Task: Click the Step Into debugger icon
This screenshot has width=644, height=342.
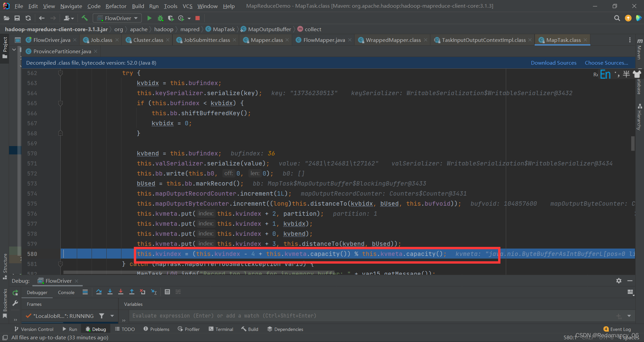Action: [x=110, y=292]
